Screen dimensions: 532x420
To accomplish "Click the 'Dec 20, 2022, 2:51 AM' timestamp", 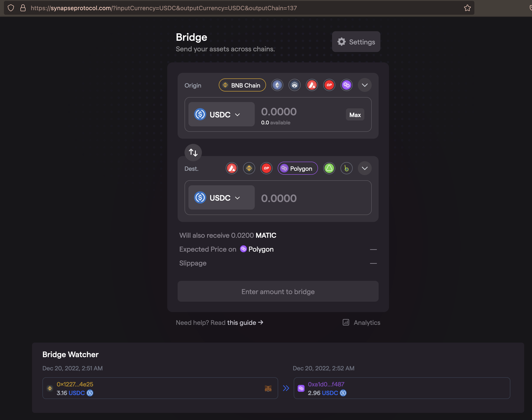I will (73, 368).
